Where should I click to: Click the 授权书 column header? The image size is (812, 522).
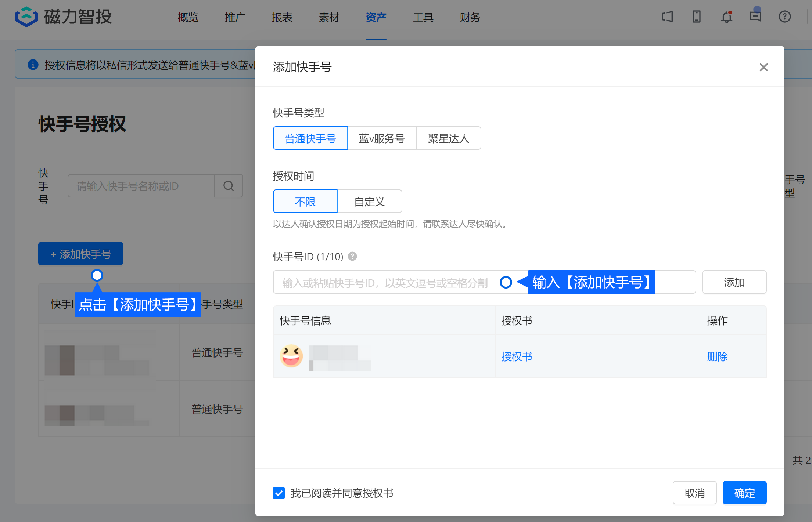[x=517, y=320]
